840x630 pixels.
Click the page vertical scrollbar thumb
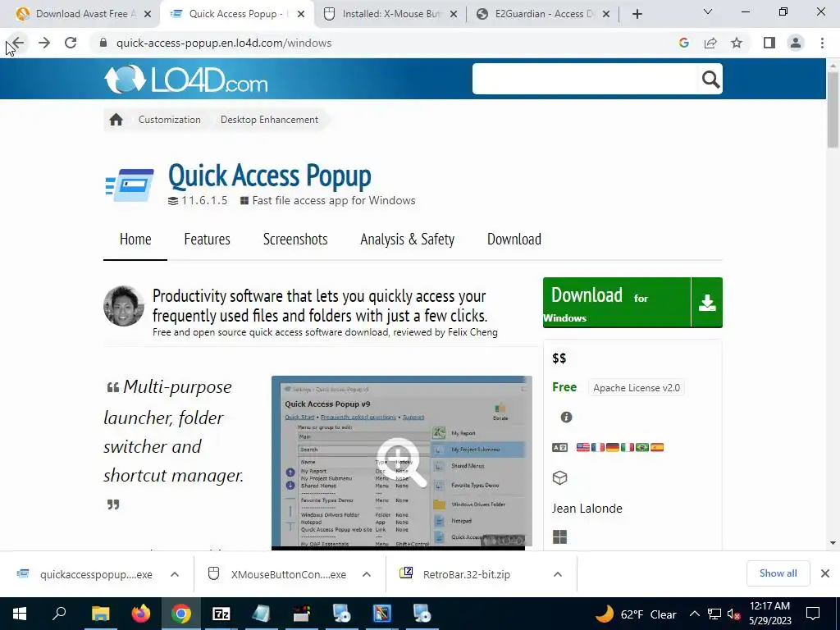833,110
